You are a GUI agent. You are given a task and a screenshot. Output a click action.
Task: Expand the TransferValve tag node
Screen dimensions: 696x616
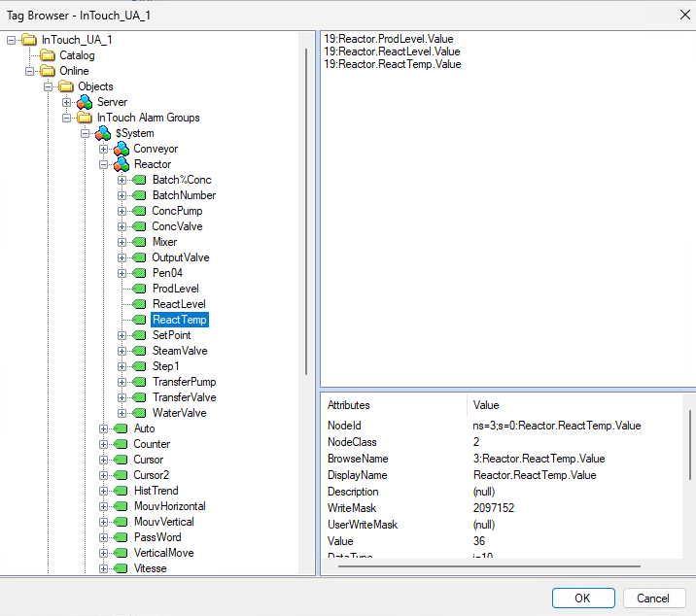point(122,397)
